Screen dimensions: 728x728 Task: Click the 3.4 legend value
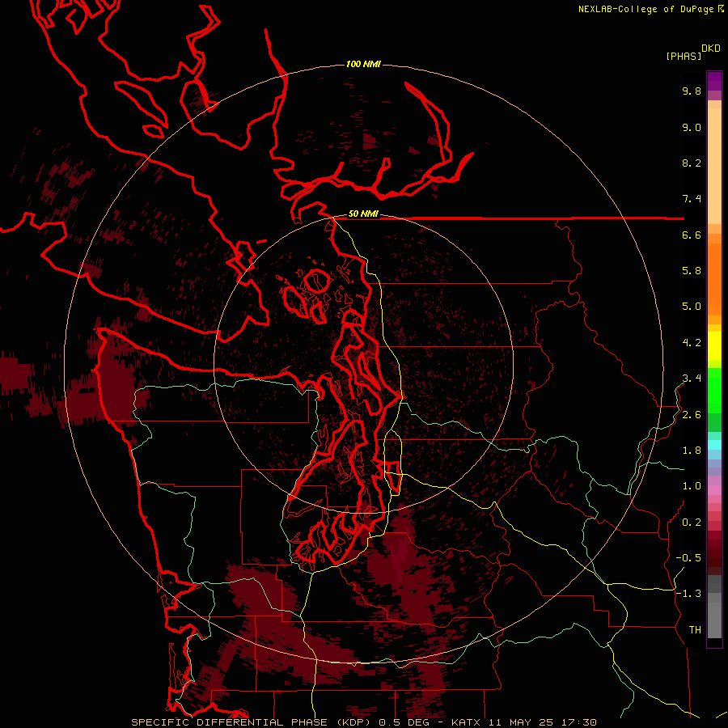692,379
